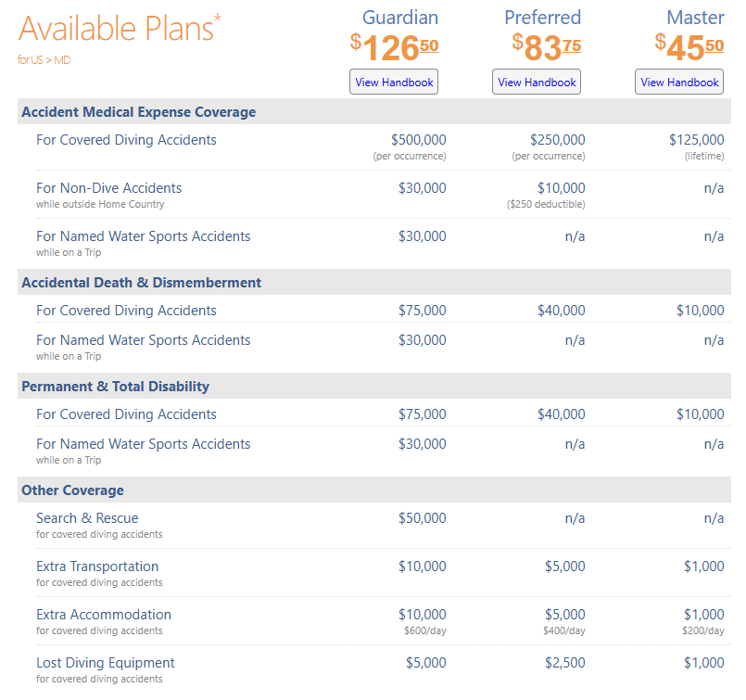Select the $250,000 Preferred diving accident value
The height and width of the screenshot is (700, 746).
click(x=557, y=139)
